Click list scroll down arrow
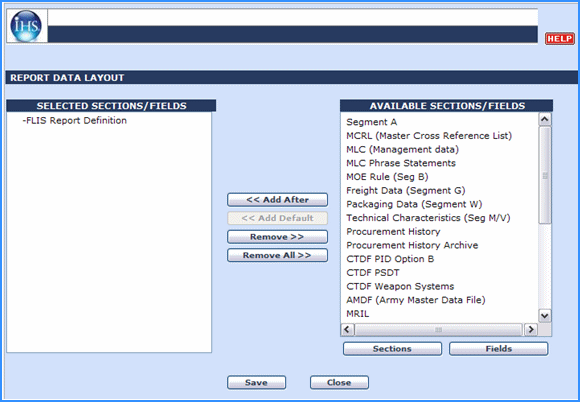This screenshot has height=402, width=580. [x=544, y=316]
